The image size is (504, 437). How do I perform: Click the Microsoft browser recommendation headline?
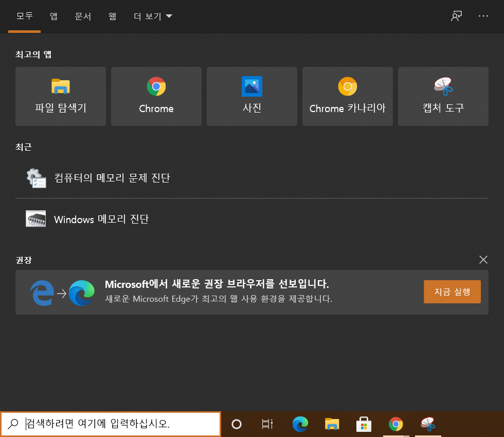pos(217,284)
